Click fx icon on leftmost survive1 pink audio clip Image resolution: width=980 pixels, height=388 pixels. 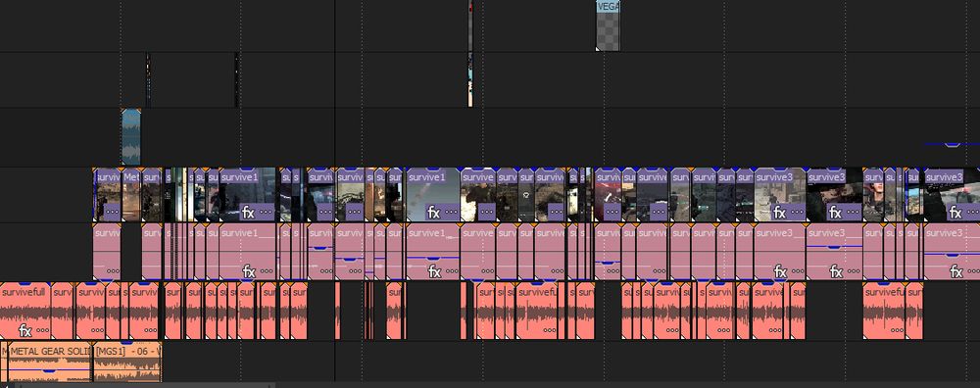point(249,271)
